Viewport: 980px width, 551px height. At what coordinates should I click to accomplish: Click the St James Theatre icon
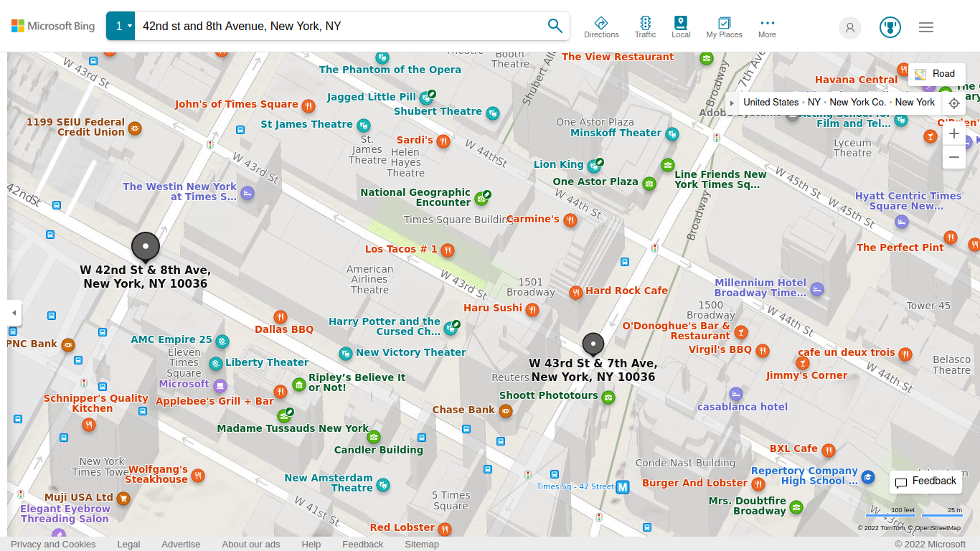(364, 126)
